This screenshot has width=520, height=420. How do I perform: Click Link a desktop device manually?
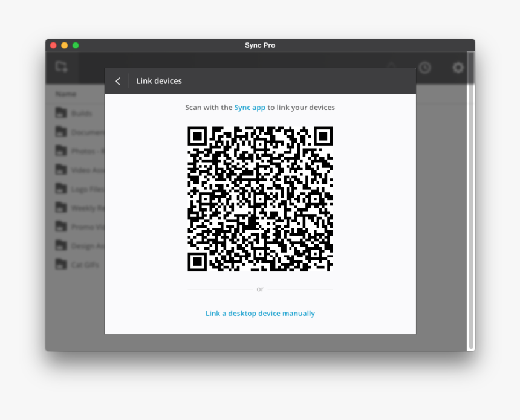[x=260, y=313]
